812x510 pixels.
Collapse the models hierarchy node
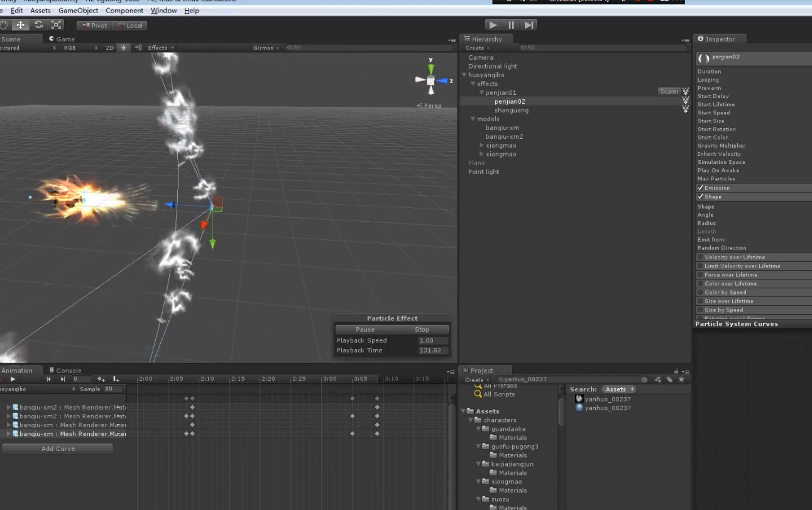pyautogui.click(x=473, y=119)
